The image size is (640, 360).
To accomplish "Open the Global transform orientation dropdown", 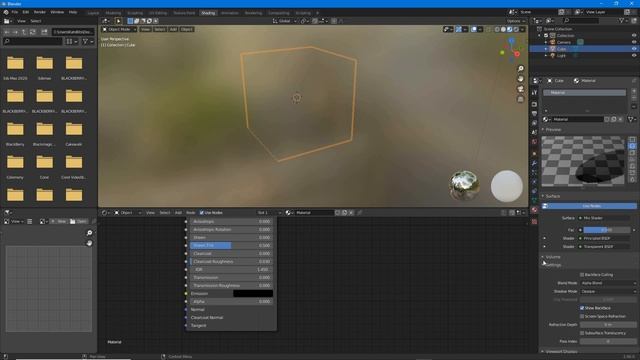I will tap(284, 21).
